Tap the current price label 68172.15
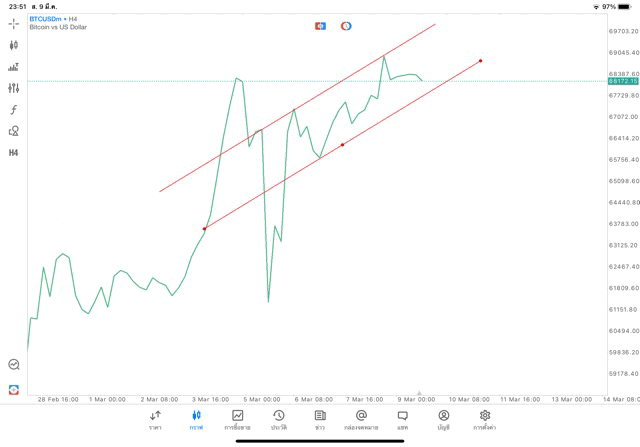Screen dimensions: 640x447 623,81
